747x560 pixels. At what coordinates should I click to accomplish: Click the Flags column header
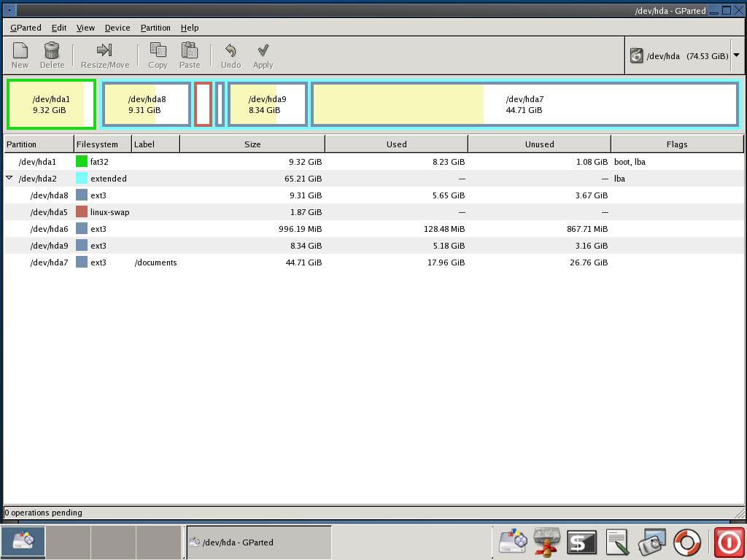[677, 144]
